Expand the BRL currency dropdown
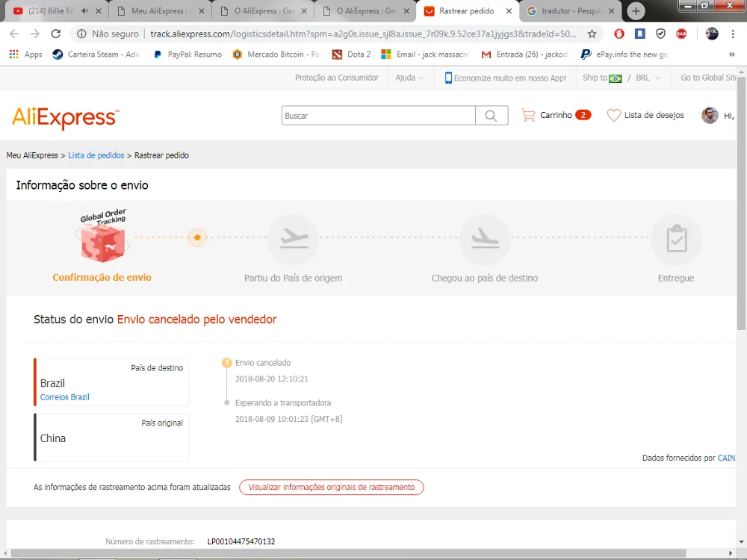The image size is (747, 560). click(x=648, y=78)
